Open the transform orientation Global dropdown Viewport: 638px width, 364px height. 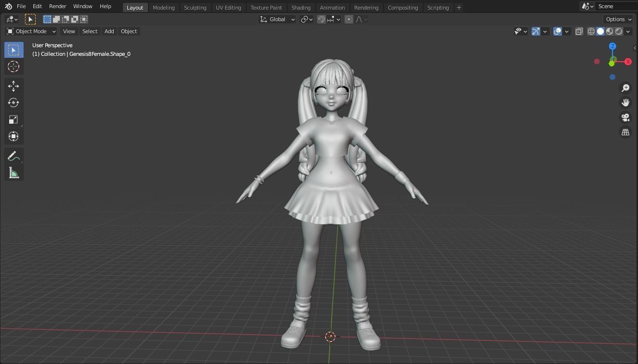tap(277, 19)
